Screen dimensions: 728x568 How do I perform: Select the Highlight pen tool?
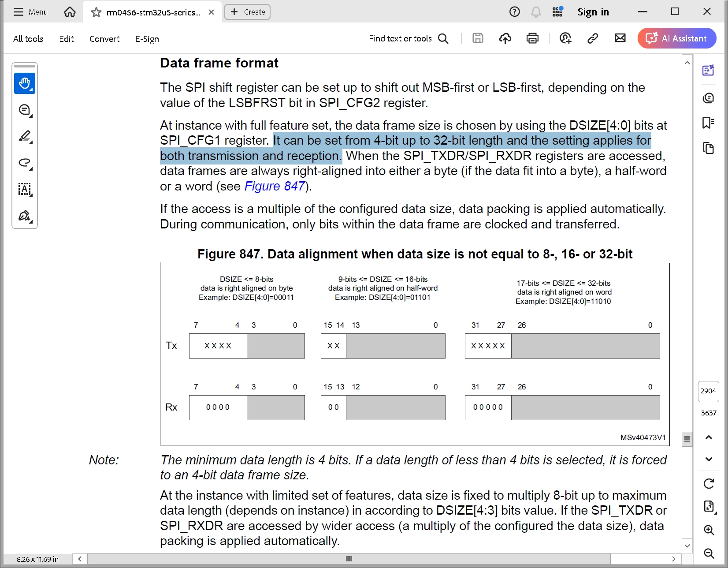pos(25,136)
